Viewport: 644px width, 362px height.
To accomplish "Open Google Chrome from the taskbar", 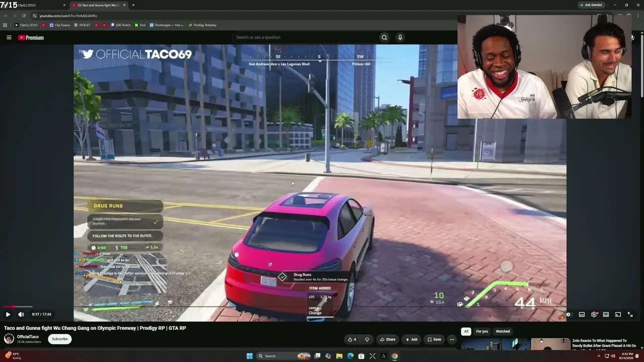I will point(394,356).
